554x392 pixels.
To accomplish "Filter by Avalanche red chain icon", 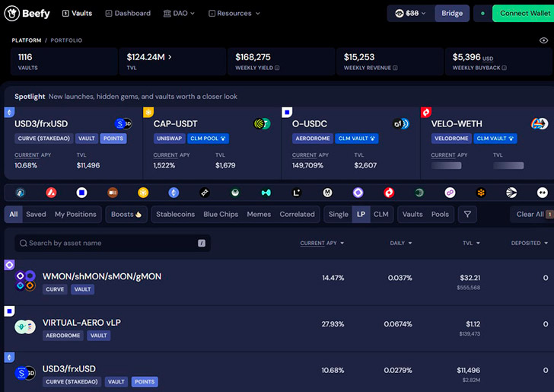I will (x=51, y=193).
